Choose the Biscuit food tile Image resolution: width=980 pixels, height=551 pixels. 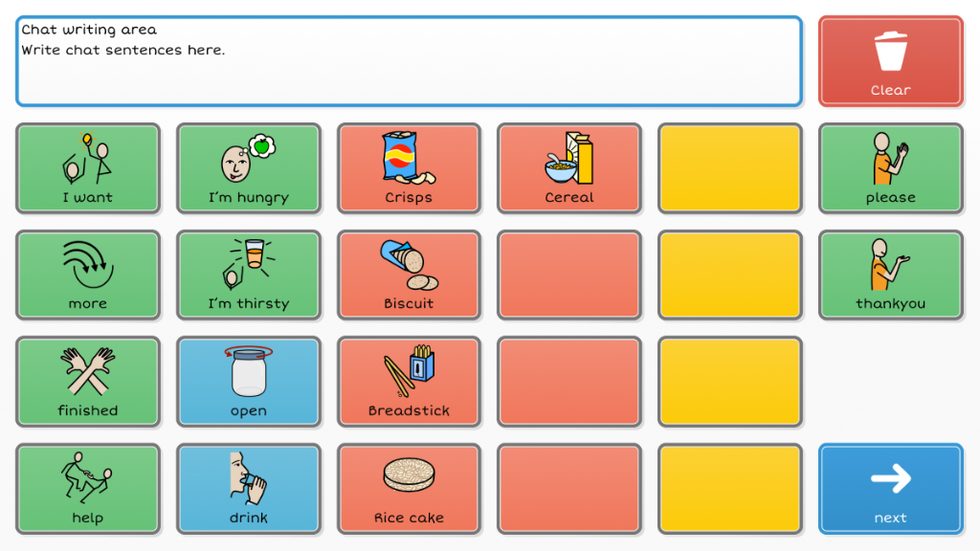coord(409,275)
